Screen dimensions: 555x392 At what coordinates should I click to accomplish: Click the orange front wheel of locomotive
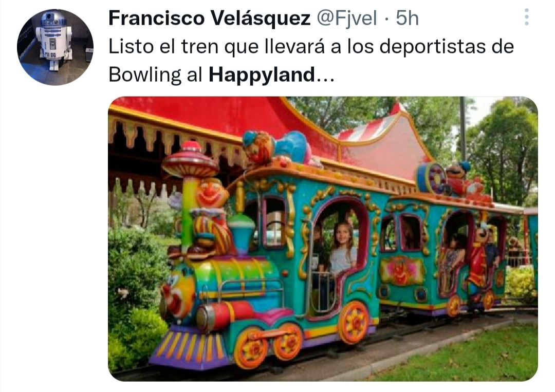point(251,348)
